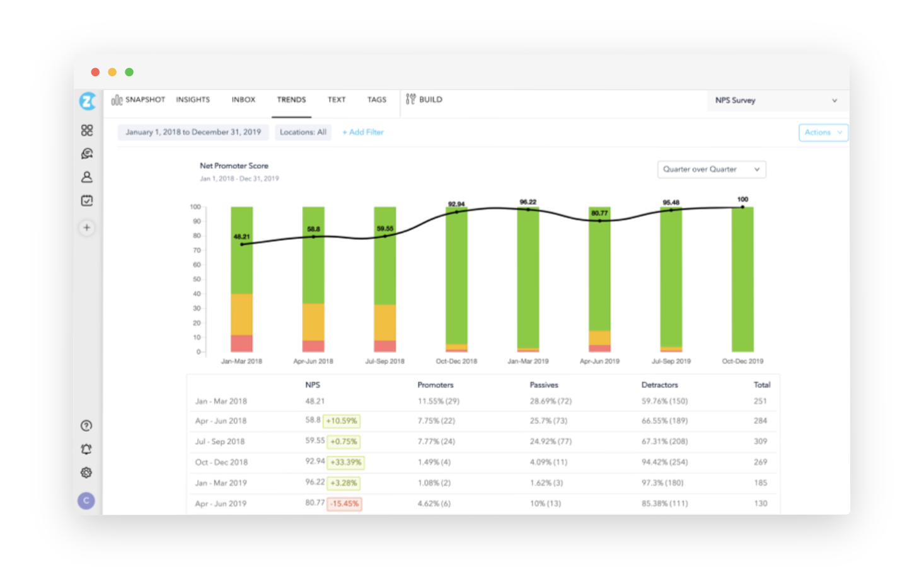Open the calendar task icon in sidebar

(x=87, y=200)
